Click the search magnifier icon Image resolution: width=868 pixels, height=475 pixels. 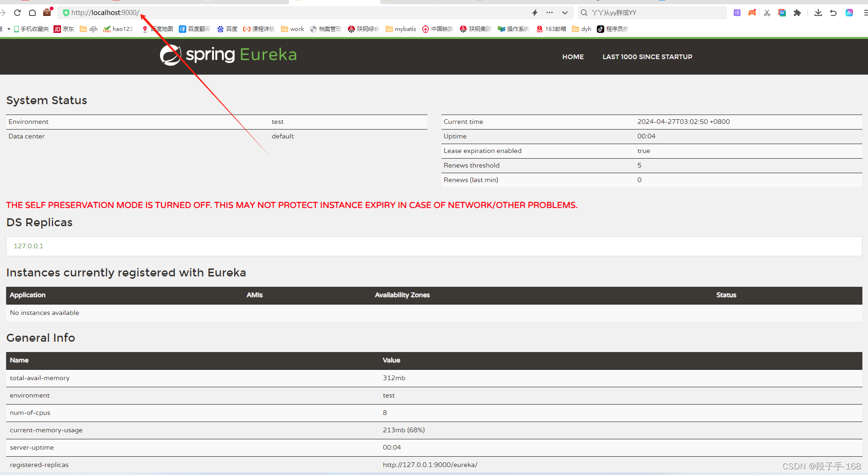[584, 13]
